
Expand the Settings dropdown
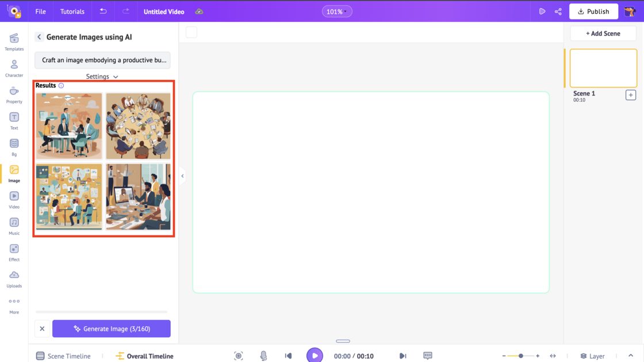pos(102,76)
